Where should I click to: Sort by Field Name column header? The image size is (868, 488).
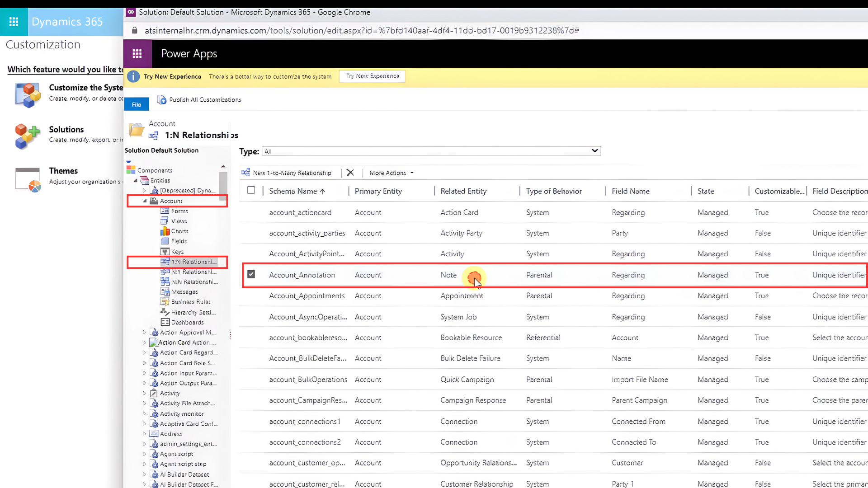[x=630, y=191]
